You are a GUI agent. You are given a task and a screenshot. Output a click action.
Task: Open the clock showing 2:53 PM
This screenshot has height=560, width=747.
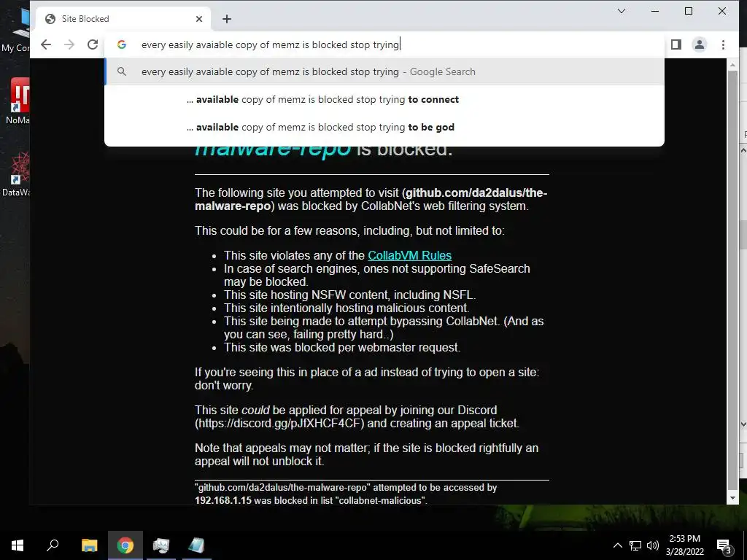684,545
